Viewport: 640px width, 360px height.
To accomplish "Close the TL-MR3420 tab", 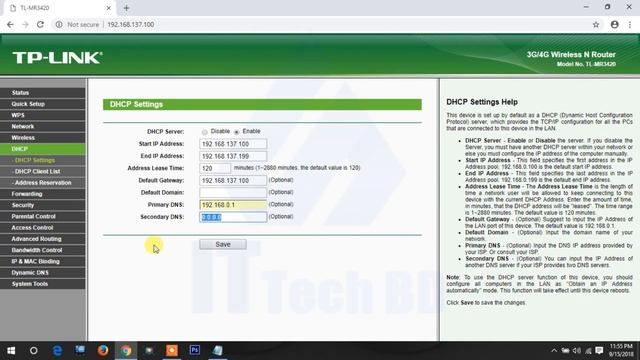I will pyautogui.click(x=109, y=8).
